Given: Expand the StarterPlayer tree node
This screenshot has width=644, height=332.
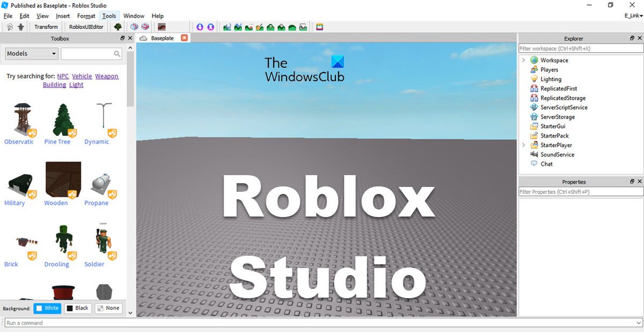Looking at the screenshot, I should [524, 145].
